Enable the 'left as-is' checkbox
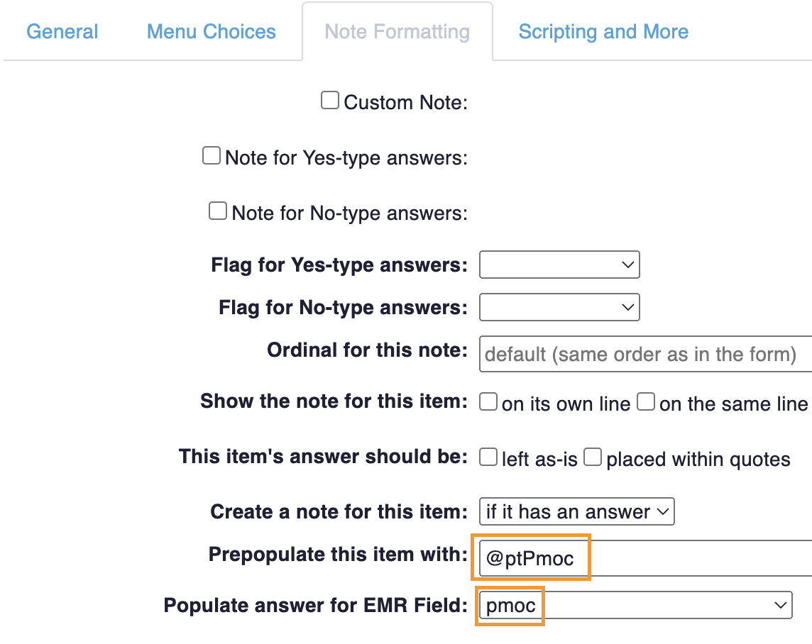The image size is (812, 644). pyautogui.click(x=488, y=457)
